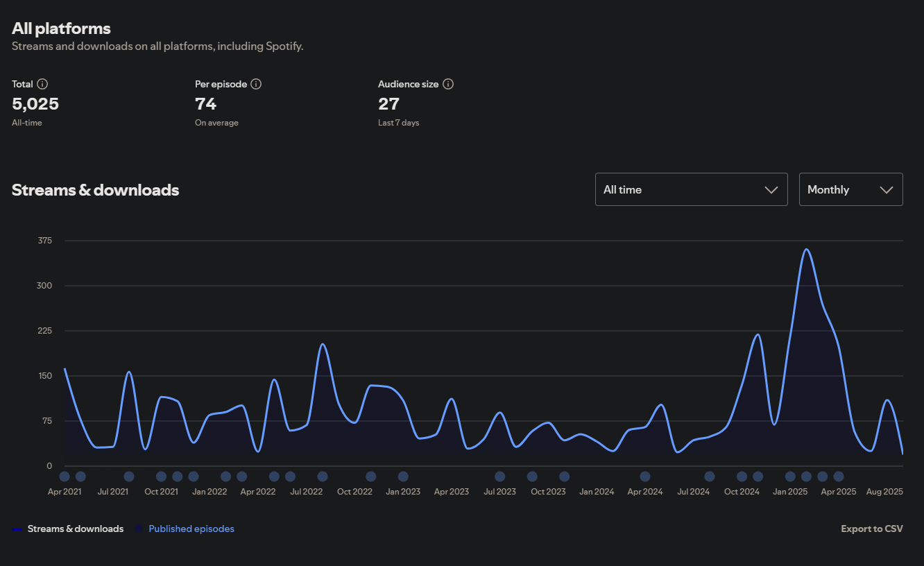Open the All time date range dropdown
Viewport: 924px width, 566px height.
coord(691,189)
